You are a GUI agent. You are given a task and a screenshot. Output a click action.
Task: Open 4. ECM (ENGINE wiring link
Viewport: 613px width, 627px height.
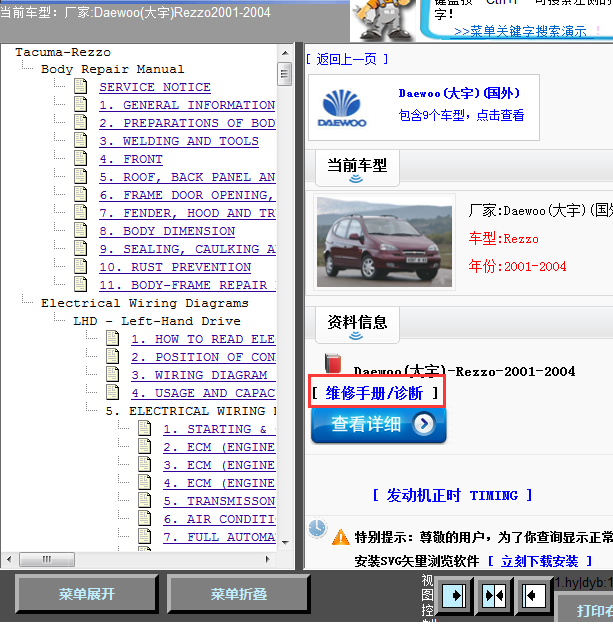[219, 483]
